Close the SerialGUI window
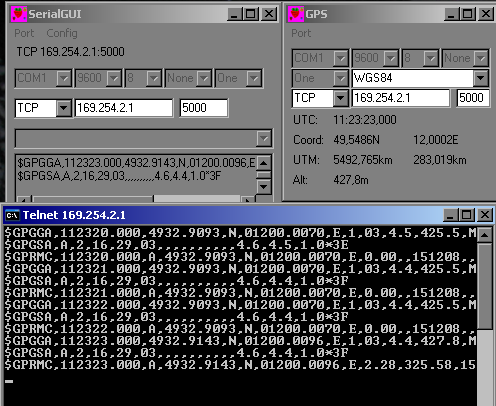Image resolution: width=496 pixels, height=406 pixels. (x=269, y=14)
